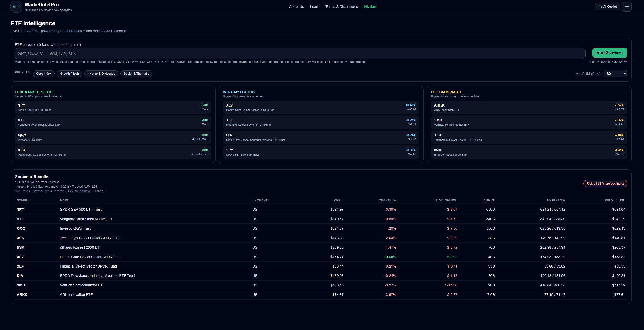This screenshot has width=644, height=330.
Task: Sort results by the CHANGE % column
Action: 387,200
